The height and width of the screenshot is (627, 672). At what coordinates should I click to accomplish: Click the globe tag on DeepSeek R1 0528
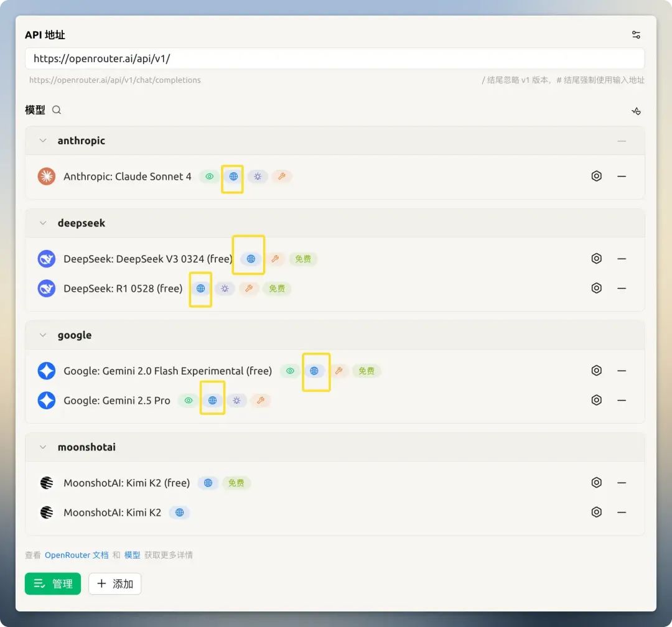[x=200, y=289]
